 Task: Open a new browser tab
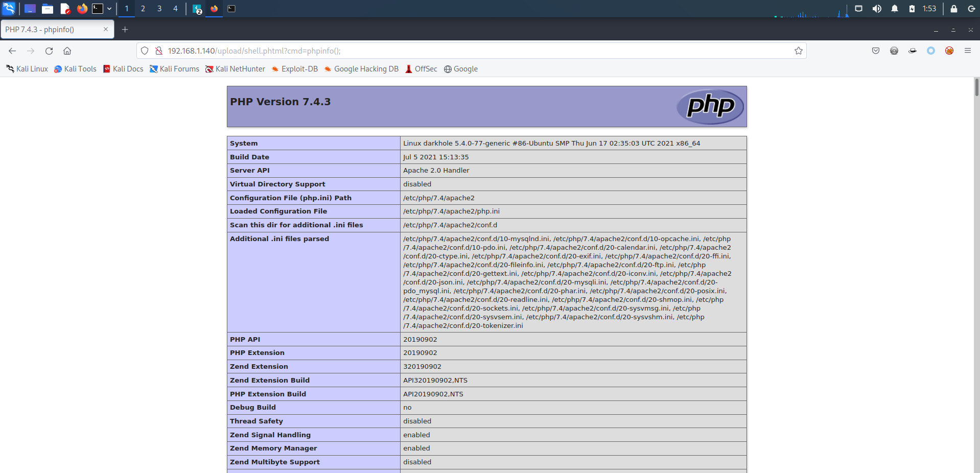(x=125, y=30)
